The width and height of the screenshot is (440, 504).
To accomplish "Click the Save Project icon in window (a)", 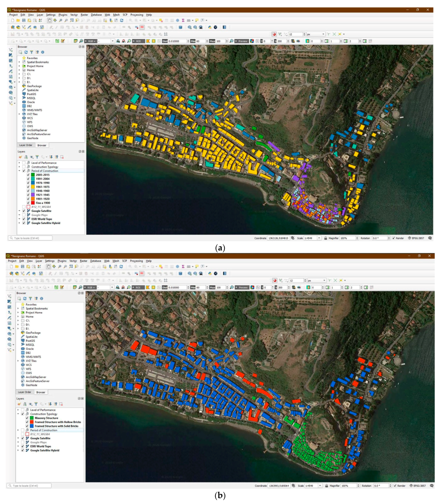I will [24, 20].
